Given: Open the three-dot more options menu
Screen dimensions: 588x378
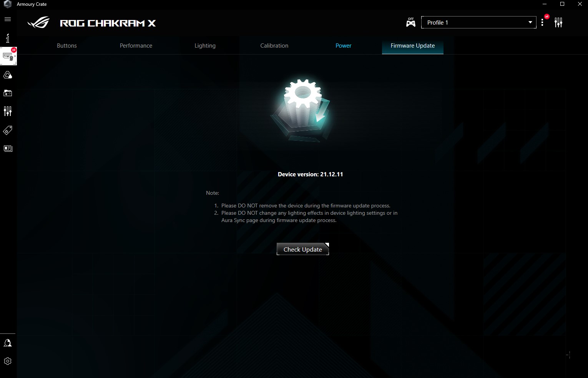Looking at the screenshot, I should (x=542, y=22).
